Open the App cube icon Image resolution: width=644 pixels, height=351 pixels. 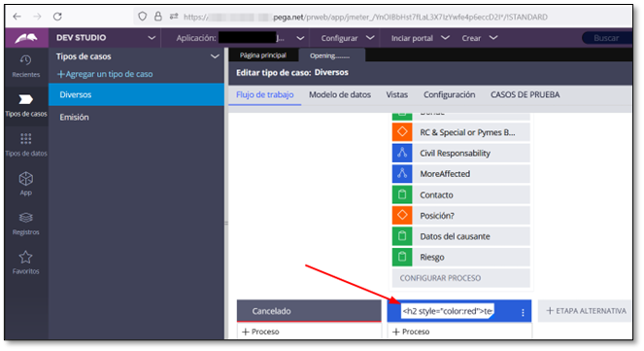click(26, 178)
